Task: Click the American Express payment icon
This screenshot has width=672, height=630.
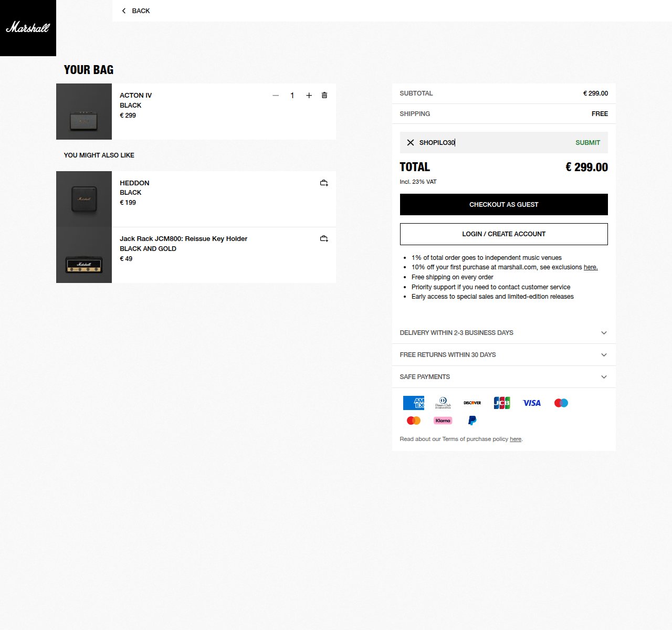Action: pos(414,403)
